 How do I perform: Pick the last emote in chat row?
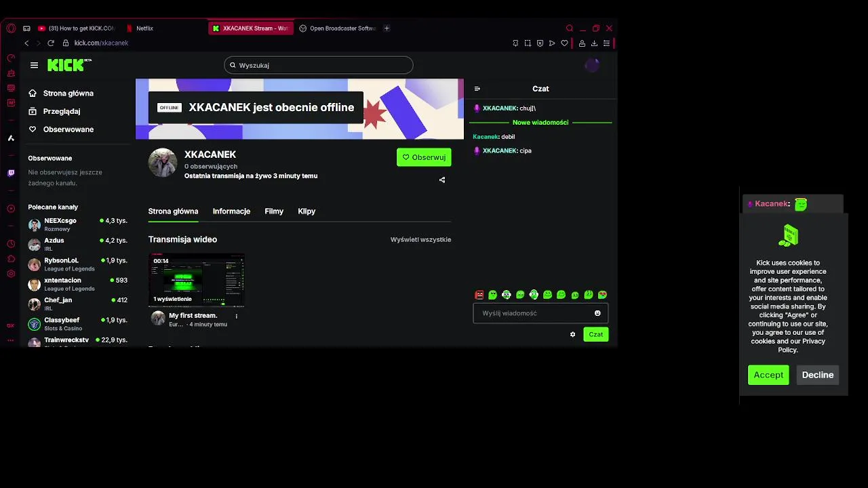point(602,295)
